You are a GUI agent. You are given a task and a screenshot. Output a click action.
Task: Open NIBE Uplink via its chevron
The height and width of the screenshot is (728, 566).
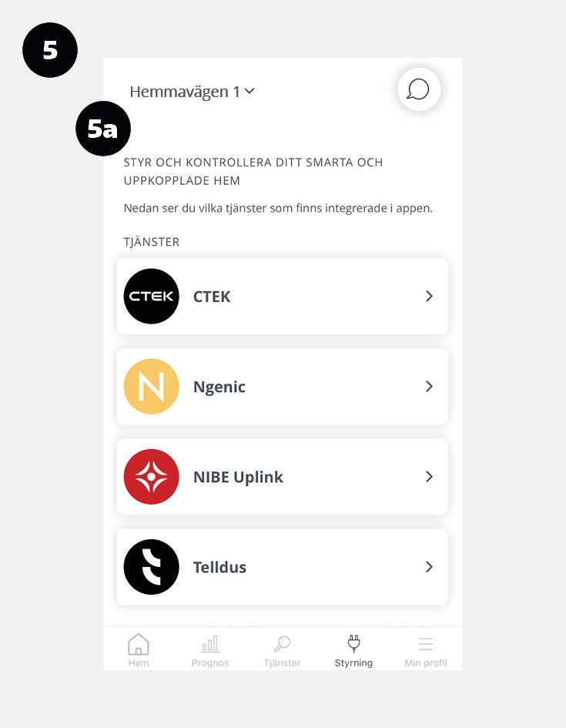(429, 477)
